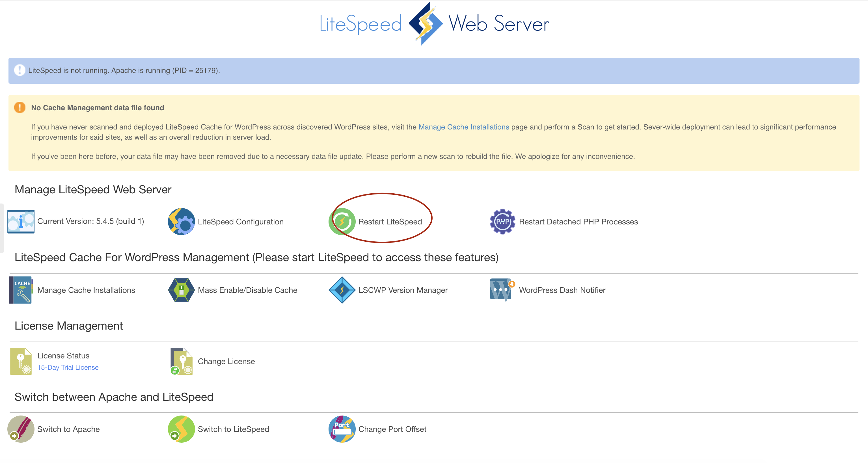Click the Restart LiteSpeed text label
Image resolution: width=868 pixels, height=463 pixels.
pos(390,222)
